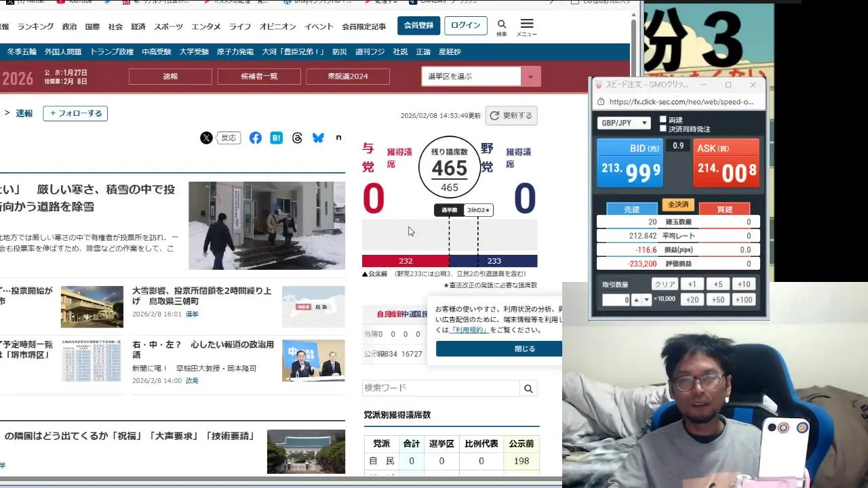Screen dimensions: 868x488
Task: Enable the 決済同時発注 checkbox
Action: click(663, 128)
